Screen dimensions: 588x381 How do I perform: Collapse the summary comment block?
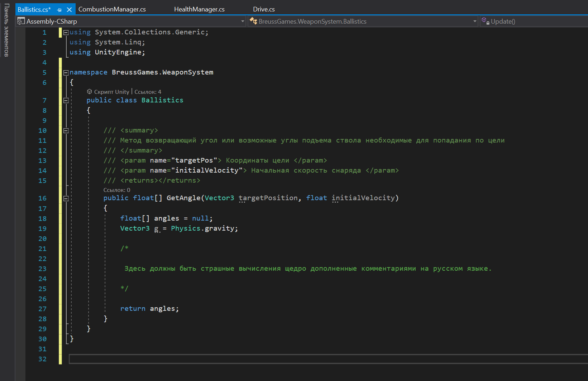point(66,131)
